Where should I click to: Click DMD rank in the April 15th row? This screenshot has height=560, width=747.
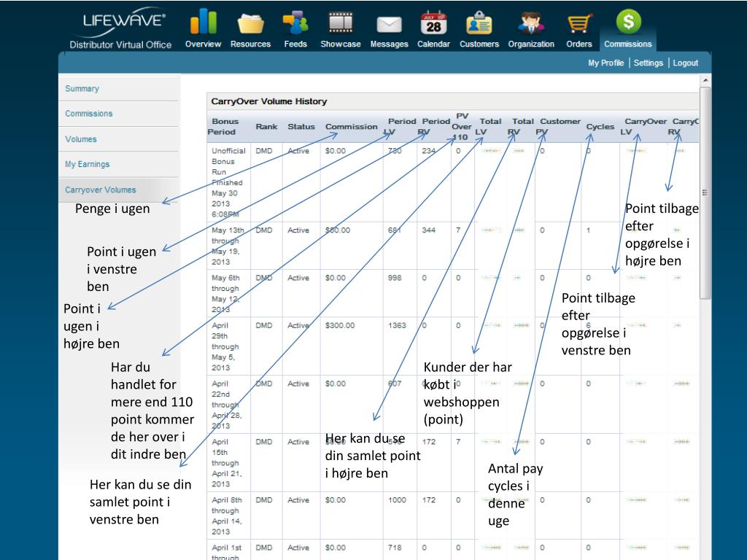[264, 442]
